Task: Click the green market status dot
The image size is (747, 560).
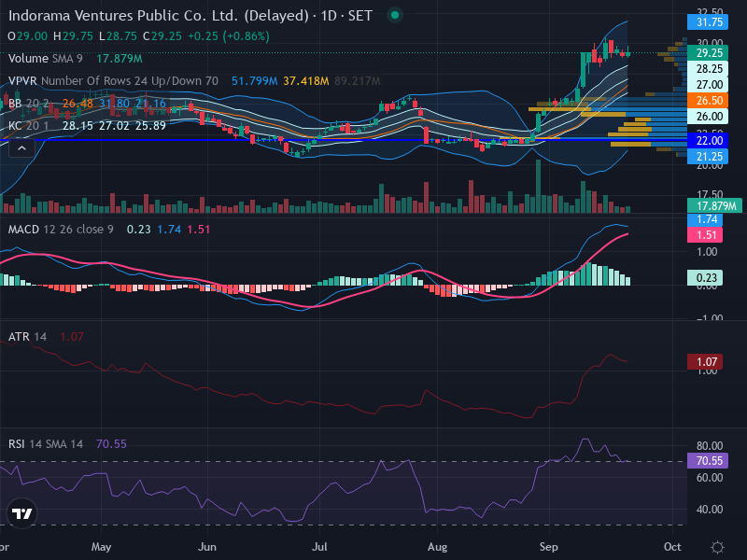Action: (394, 15)
